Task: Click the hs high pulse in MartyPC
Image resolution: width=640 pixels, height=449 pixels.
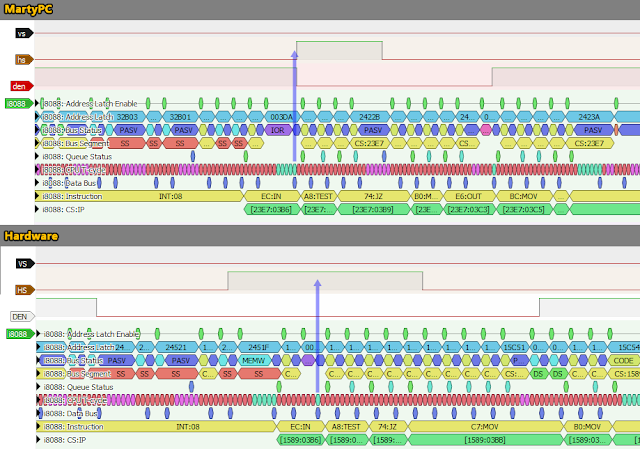Action: (x=339, y=50)
